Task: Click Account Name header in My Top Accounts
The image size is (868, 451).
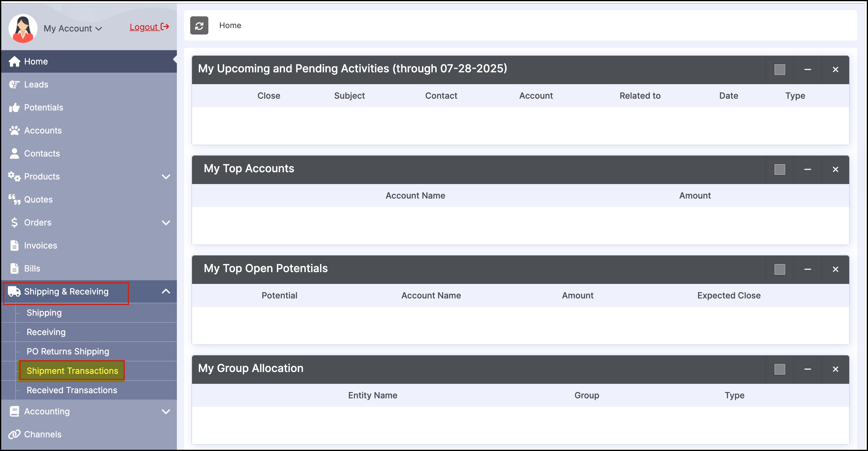Action: [x=415, y=195]
